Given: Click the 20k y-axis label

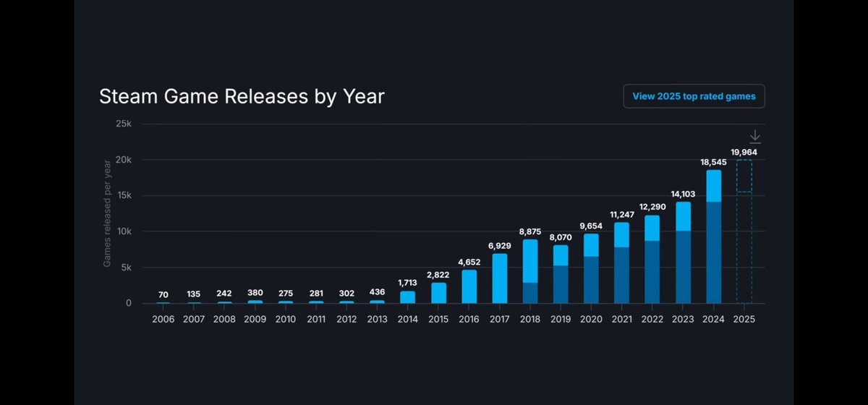Looking at the screenshot, I should point(124,160).
